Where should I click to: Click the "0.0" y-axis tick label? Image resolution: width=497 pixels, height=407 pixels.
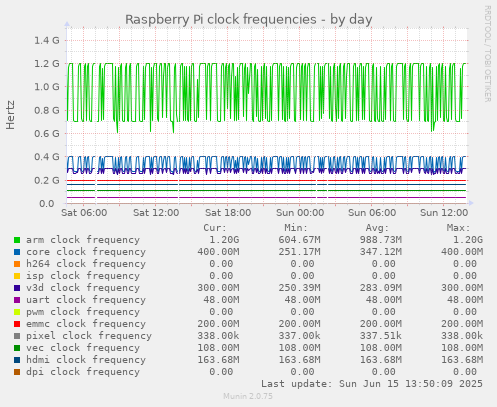(47, 203)
